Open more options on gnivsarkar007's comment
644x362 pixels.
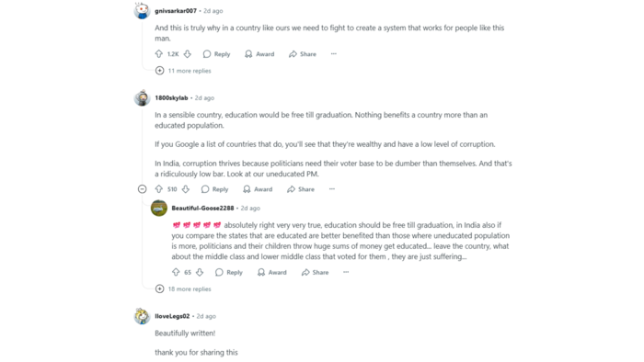tap(333, 53)
